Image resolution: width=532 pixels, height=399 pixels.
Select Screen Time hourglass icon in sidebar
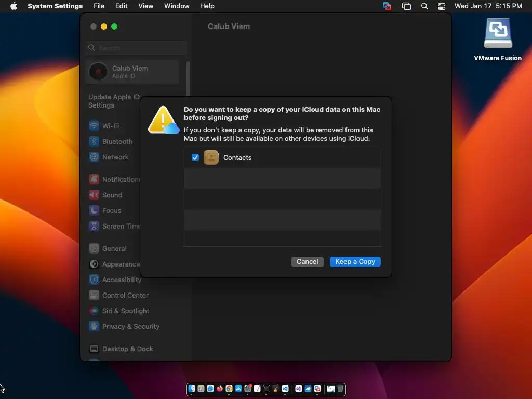tap(94, 226)
